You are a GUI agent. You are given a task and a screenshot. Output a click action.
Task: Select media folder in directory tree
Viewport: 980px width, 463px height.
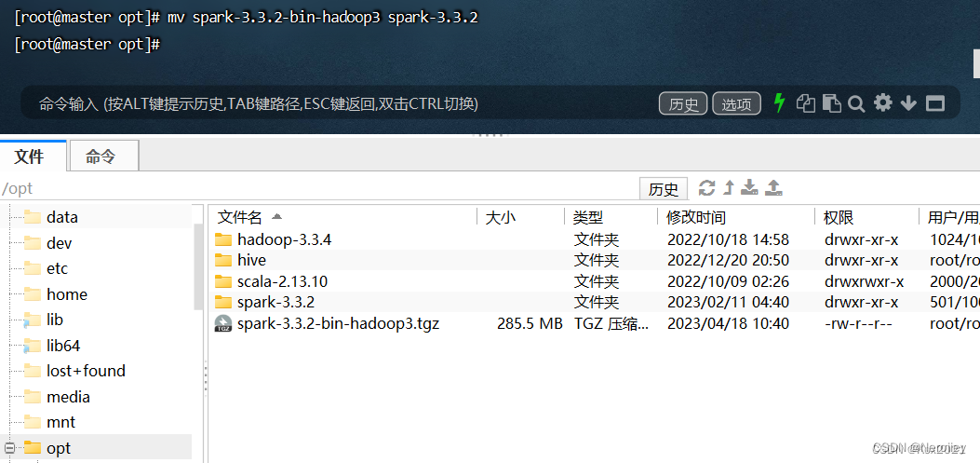68,397
